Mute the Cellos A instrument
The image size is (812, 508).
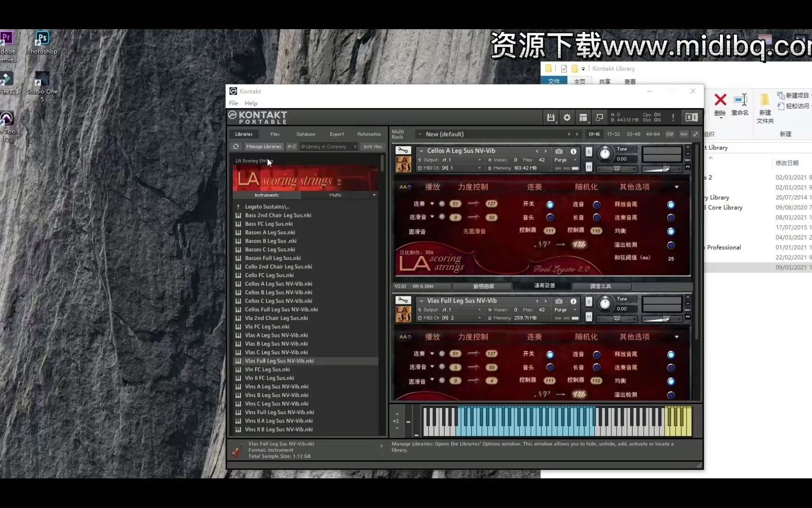(x=589, y=167)
